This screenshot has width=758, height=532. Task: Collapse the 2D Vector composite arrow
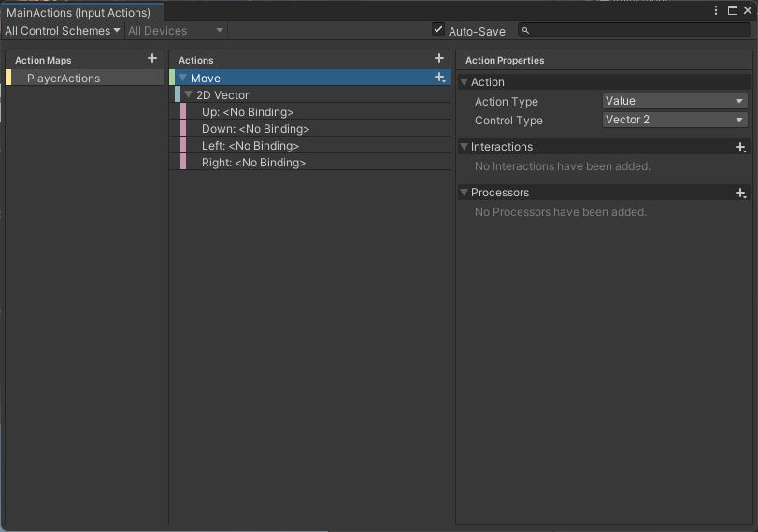[x=189, y=94]
